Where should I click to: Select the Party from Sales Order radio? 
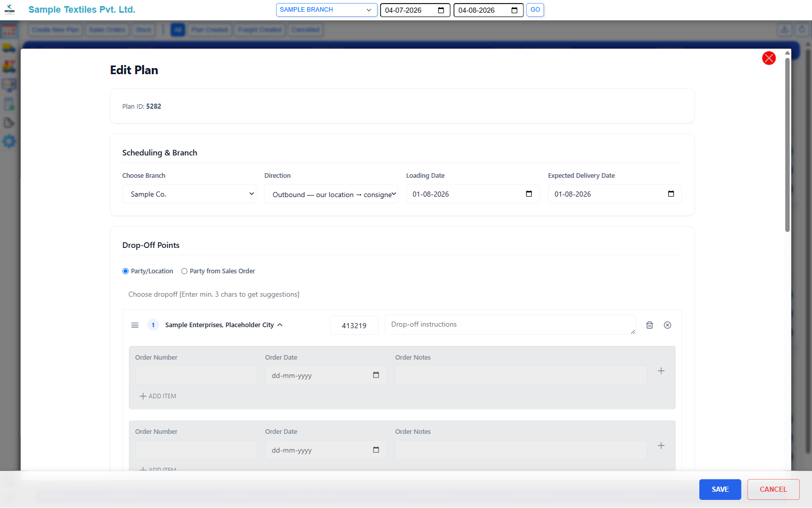184,271
